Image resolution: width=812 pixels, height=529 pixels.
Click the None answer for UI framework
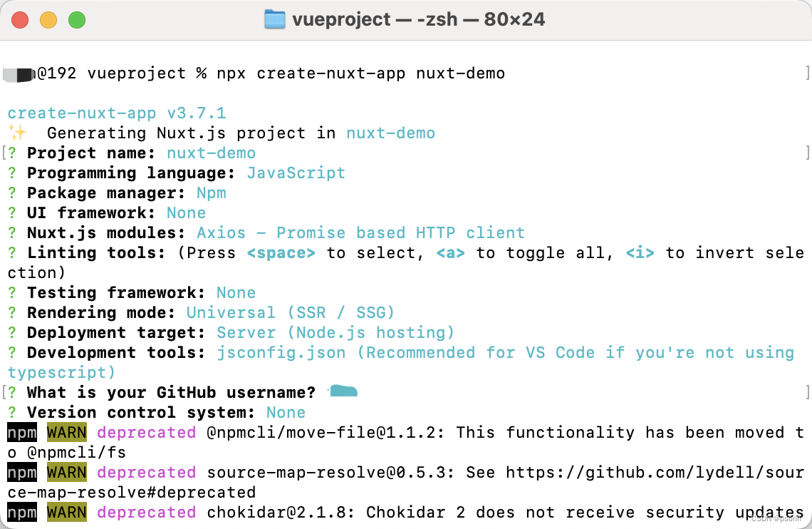[x=187, y=213]
